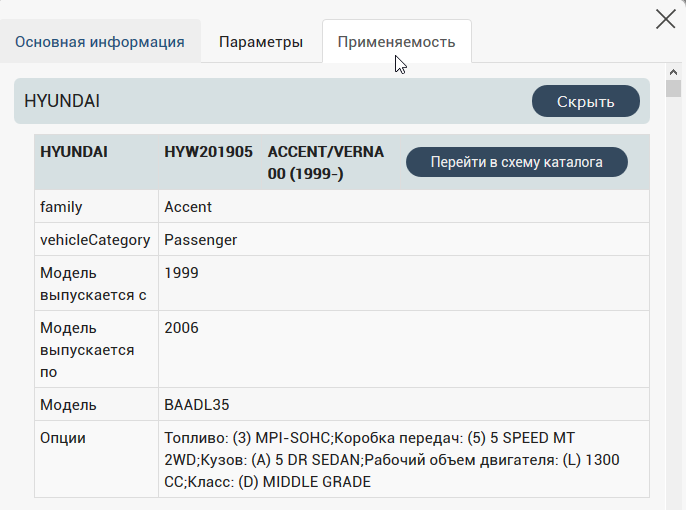Collapse the HYUNDAI section header
The width and height of the screenshot is (686, 510).
tap(585, 101)
